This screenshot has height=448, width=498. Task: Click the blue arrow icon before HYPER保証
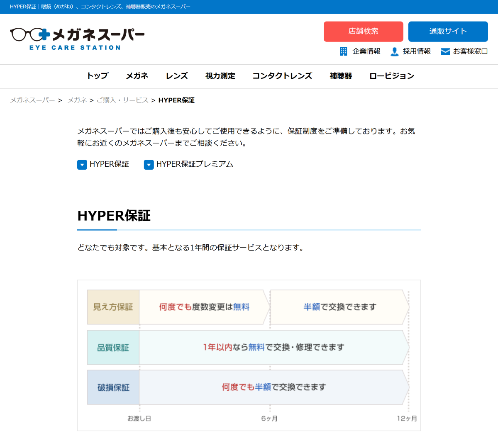click(82, 165)
